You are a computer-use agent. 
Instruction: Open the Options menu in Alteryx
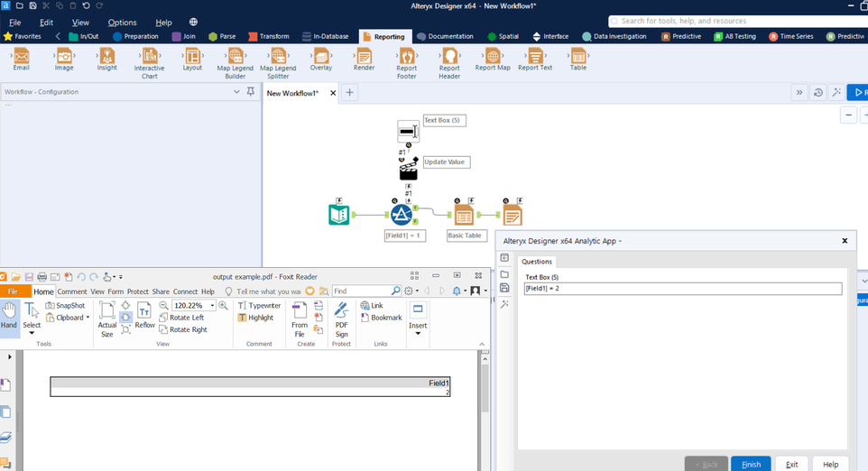[122, 23]
